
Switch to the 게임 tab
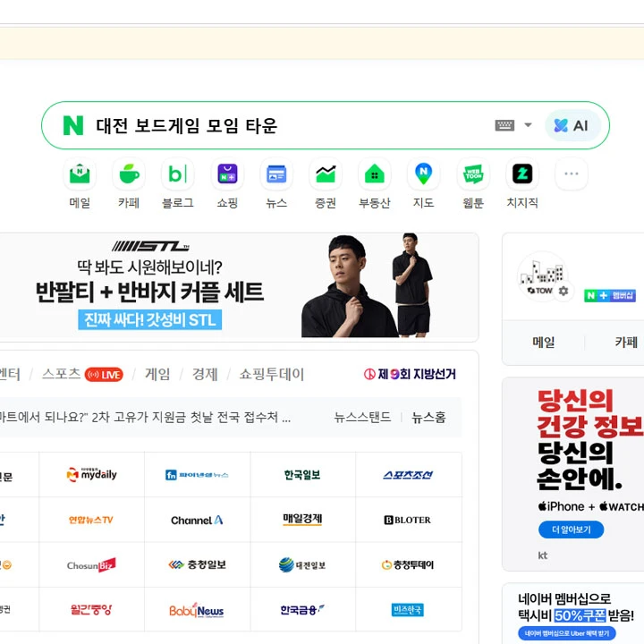click(x=157, y=374)
